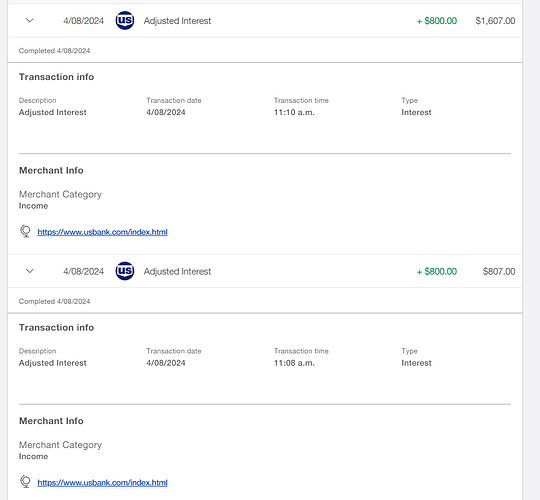The height and width of the screenshot is (500, 540).
Task: Open usbank.com link in first transaction
Action: (x=102, y=232)
